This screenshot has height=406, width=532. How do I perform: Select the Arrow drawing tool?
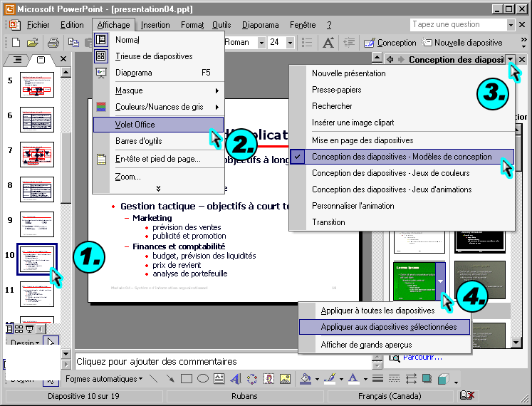[x=170, y=379]
